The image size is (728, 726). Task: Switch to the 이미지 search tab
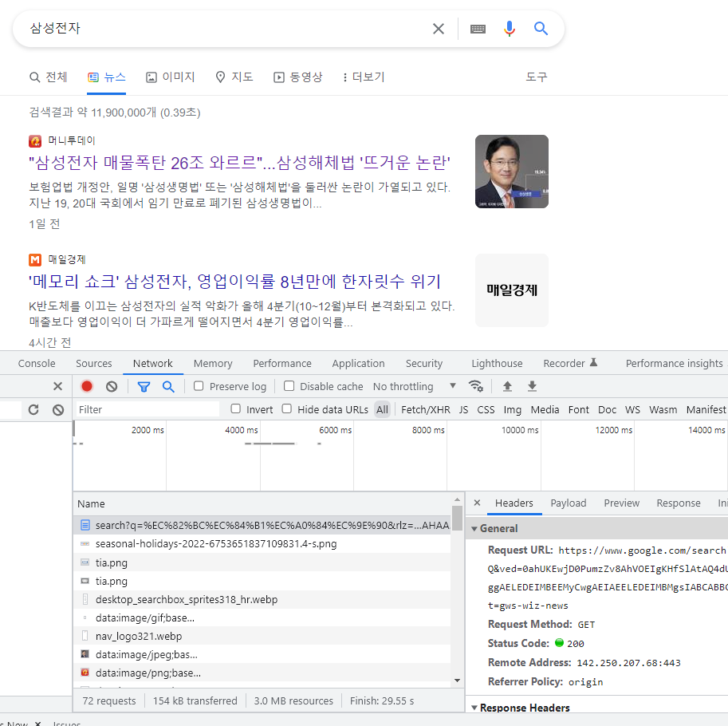pos(171,77)
